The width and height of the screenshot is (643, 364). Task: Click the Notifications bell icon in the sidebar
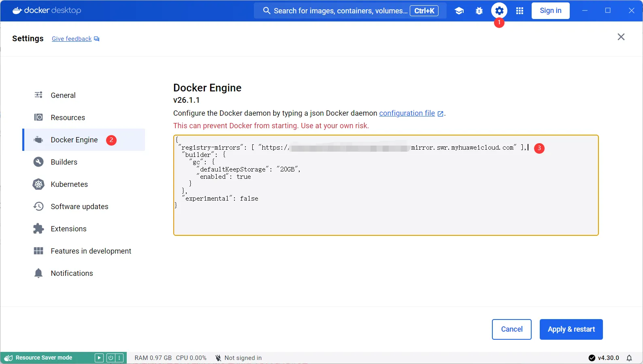38,273
